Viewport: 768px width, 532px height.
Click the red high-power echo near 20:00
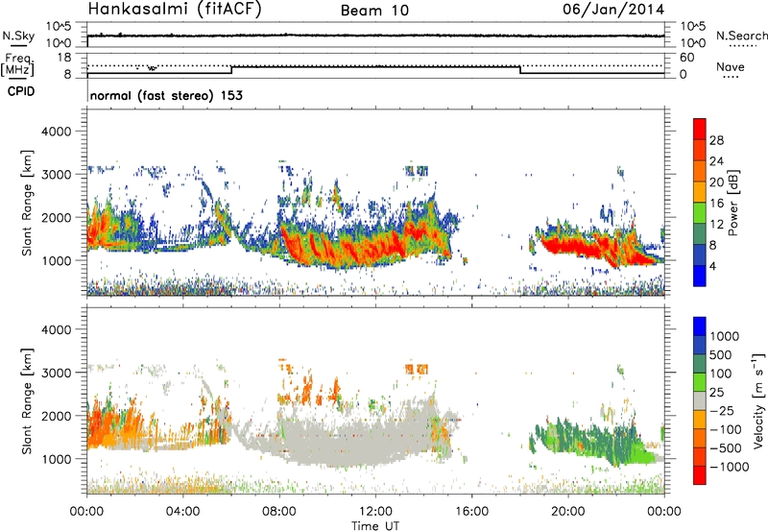tap(568, 246)
